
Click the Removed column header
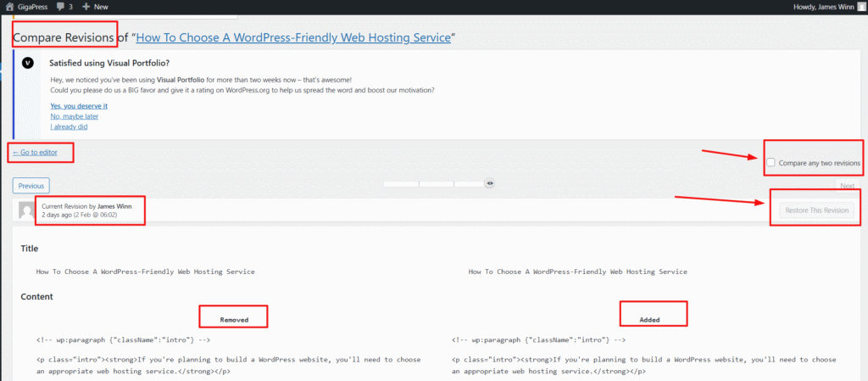[234, 320]
